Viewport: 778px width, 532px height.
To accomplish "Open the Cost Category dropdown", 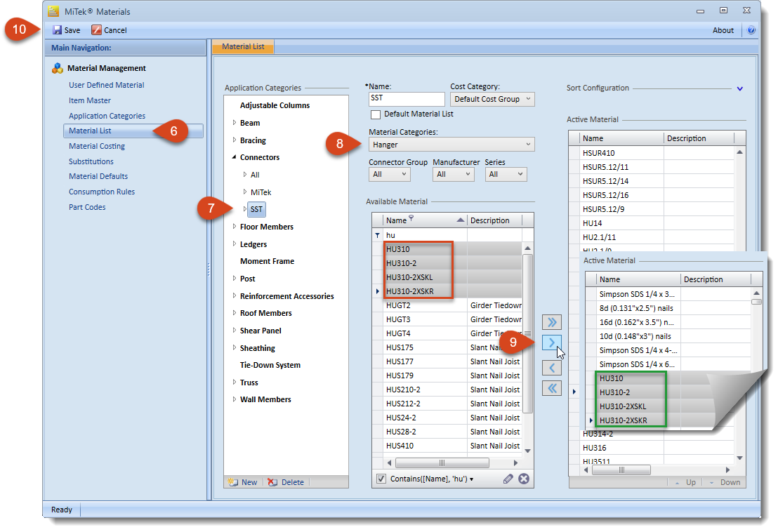I will pyautogui.click(x=492, y=99).
